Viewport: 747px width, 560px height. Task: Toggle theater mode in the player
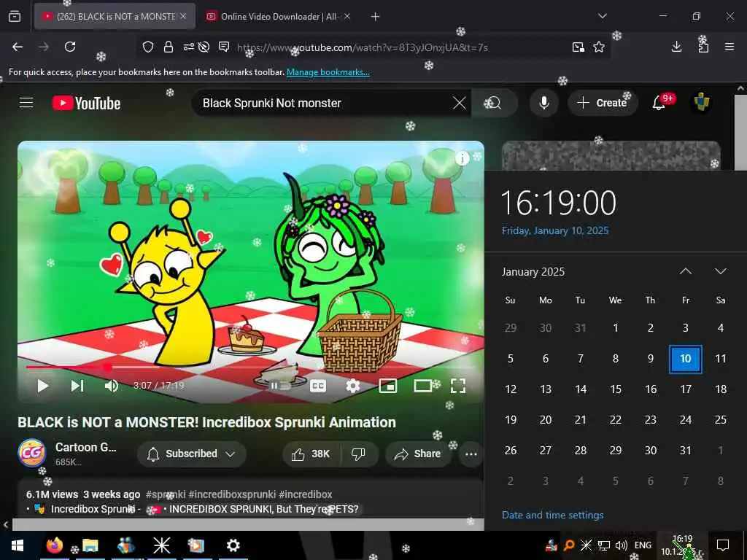(x=422, y=386)
